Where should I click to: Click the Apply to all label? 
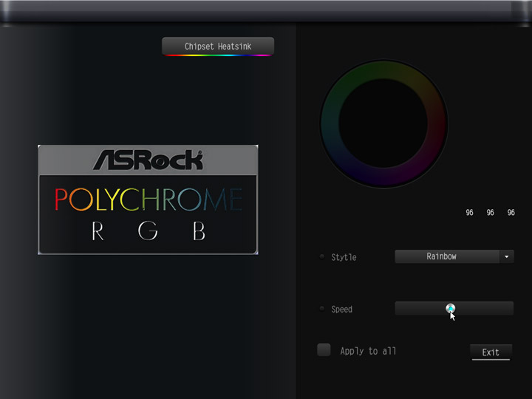tap(368, 351)
